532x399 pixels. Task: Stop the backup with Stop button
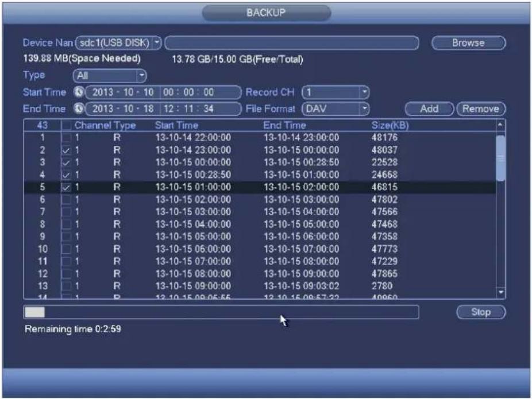[481, 312]
